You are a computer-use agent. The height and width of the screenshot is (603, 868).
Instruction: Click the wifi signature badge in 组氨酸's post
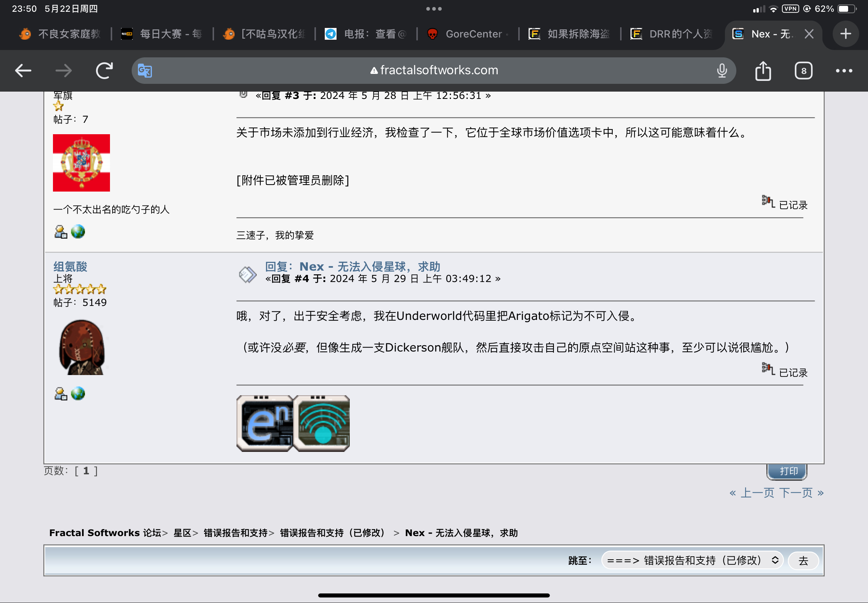pos(322,423)
